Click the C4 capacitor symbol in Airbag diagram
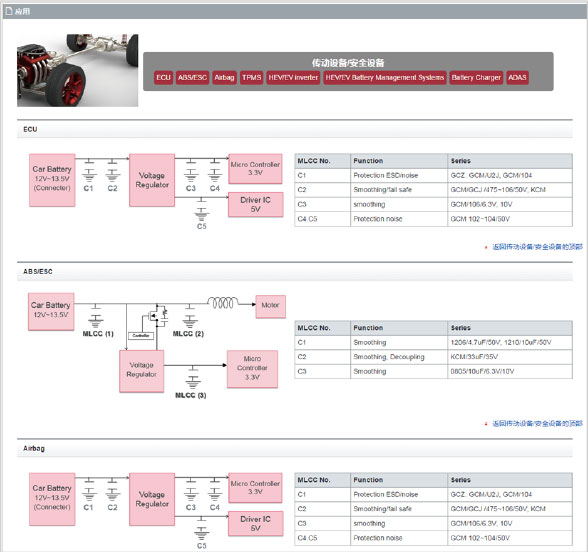The image size is (588, 552). click(x=215, y=490)
